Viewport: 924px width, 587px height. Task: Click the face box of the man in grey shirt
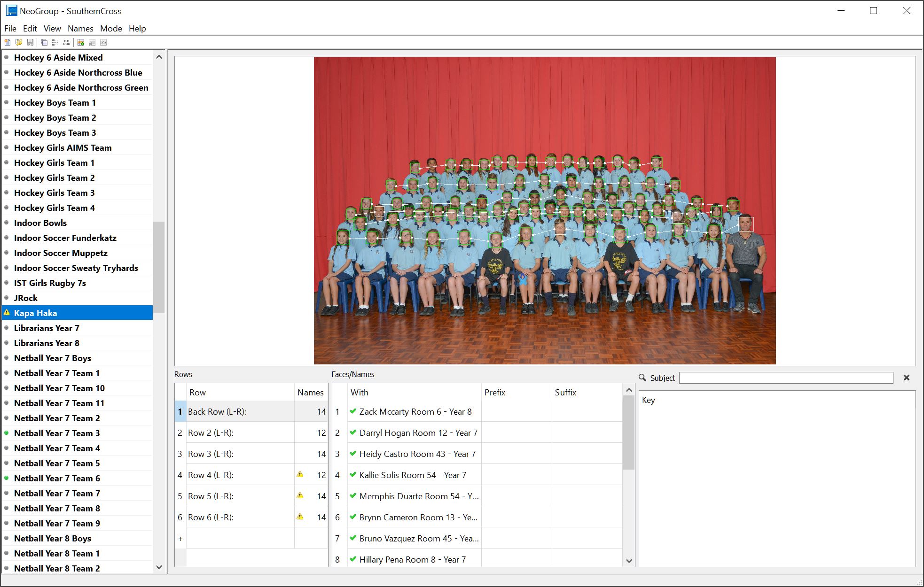pos(746,224)
